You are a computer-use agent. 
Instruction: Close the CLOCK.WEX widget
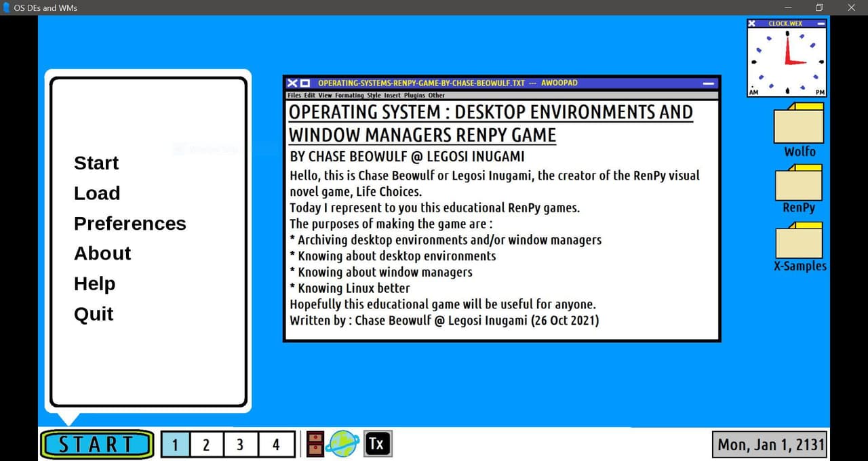click(752, 23)
